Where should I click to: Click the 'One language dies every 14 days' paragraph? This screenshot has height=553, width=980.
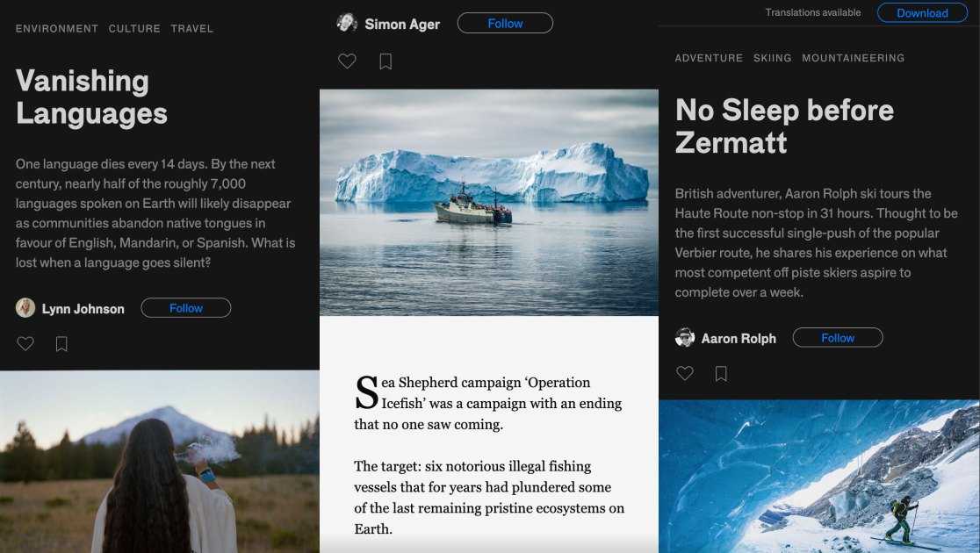click(x=155, y=213)
